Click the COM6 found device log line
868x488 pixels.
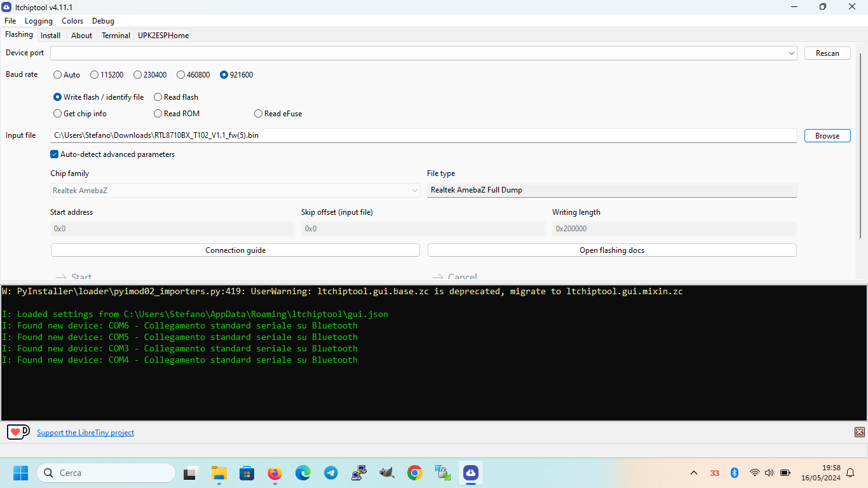pos(180,326)
